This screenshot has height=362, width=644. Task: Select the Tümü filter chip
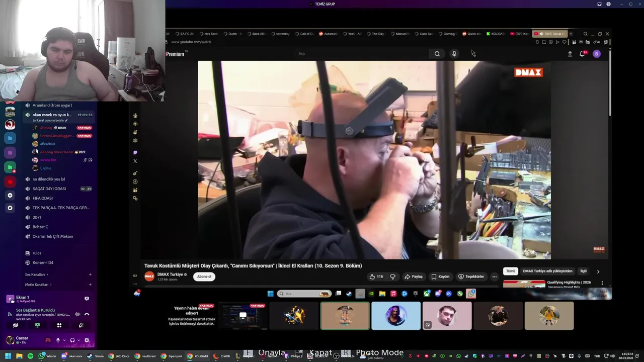click(511, 271)
